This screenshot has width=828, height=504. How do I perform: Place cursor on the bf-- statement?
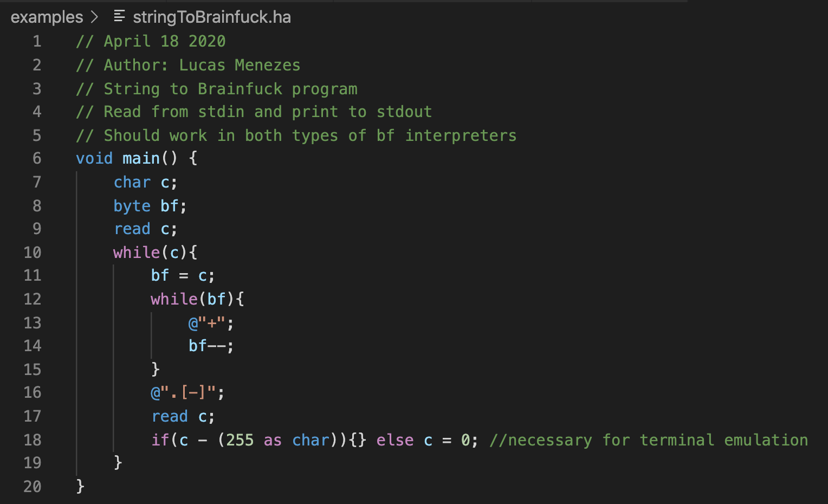coord(211,346)
